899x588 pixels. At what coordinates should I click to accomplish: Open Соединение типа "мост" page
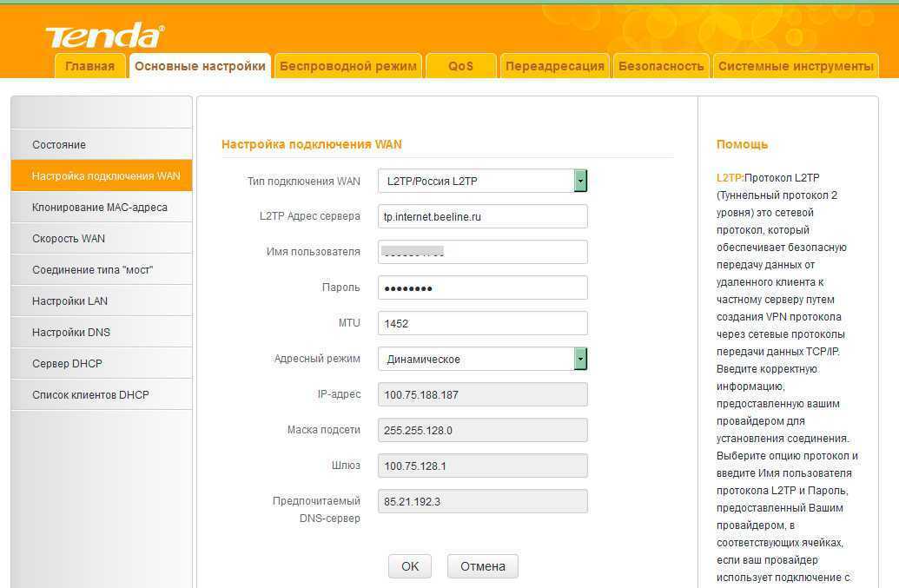pyautogui.click(x=102, y=269)
